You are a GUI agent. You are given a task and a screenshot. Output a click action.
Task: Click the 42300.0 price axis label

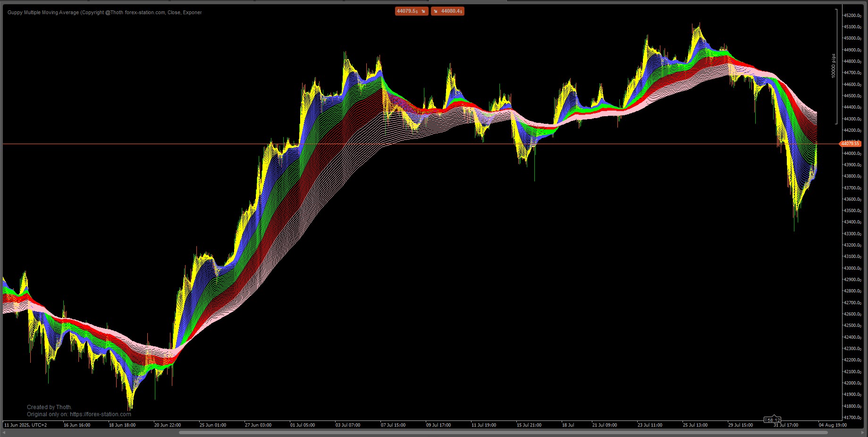(x=852, y=349)
